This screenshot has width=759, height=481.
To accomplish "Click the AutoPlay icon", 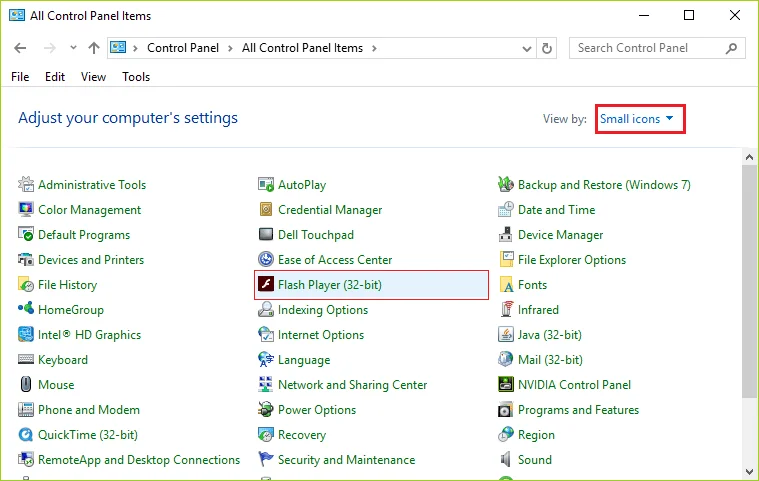I will pyautogui.click(x=266, y=184).
